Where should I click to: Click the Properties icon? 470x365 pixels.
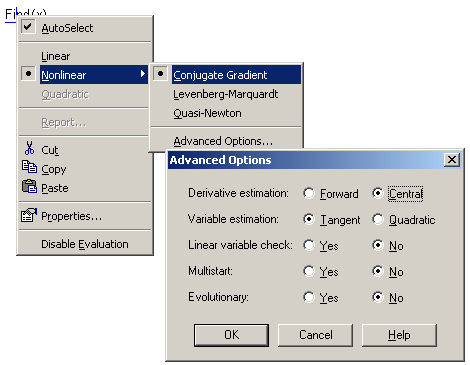click(x=29, y=215)
